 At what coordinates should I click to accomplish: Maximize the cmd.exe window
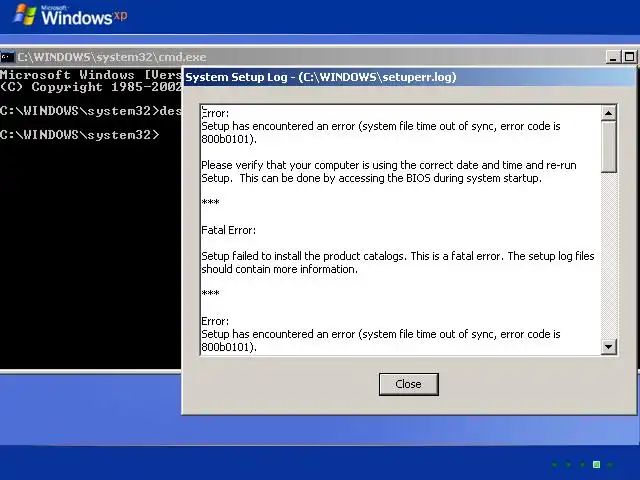[629, 57]
